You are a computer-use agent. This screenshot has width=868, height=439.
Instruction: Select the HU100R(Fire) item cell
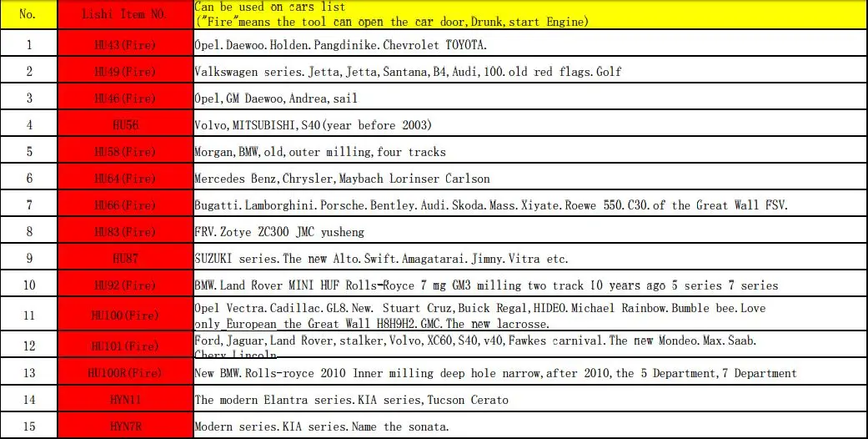pos(125,371)
